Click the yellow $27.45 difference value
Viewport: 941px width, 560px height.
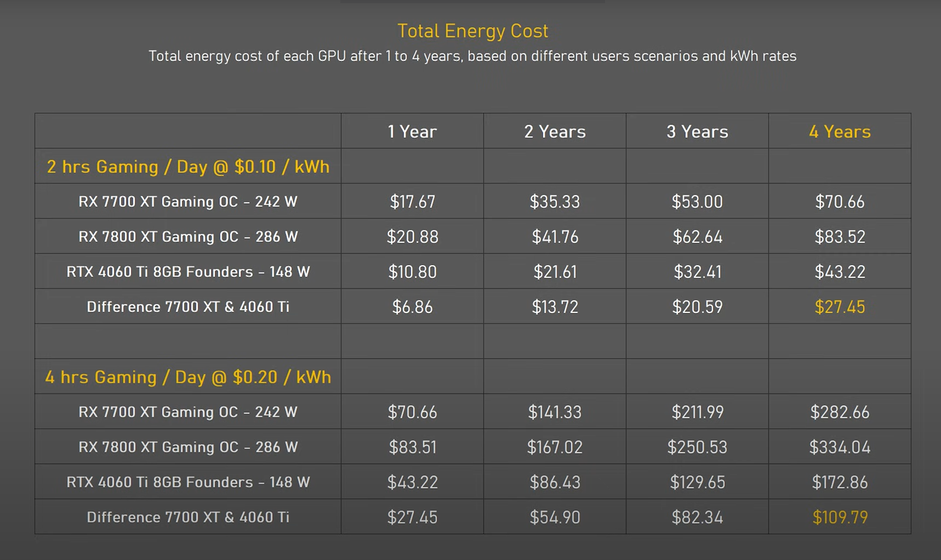click(840, 307)
